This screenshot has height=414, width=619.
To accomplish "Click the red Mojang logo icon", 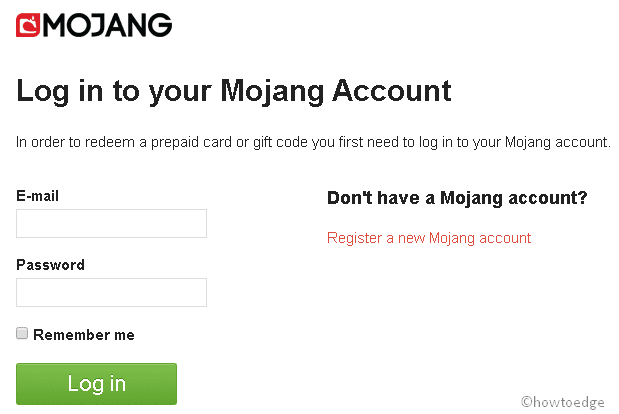I will click(28, 25).
